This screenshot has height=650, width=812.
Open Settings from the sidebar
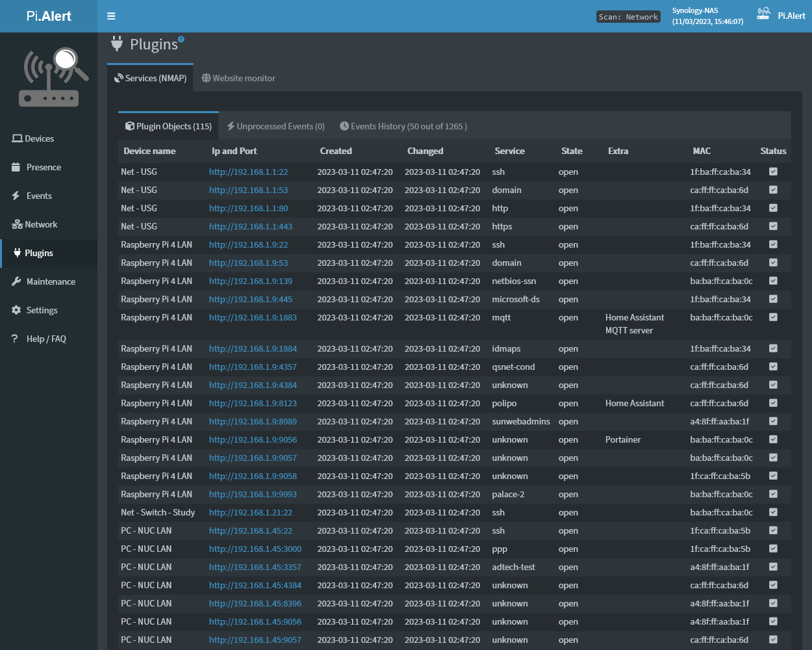point(42,310)
